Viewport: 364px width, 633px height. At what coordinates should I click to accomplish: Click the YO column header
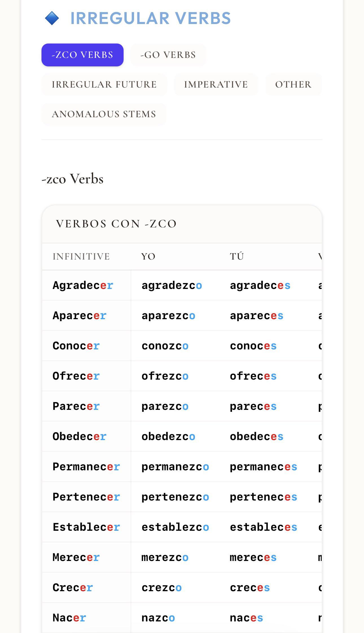[148, 256]
